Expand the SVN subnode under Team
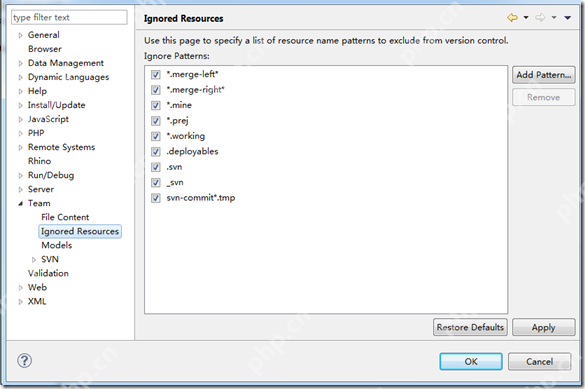Viewport: 585px width, 389px height. [x=34, y=260]
